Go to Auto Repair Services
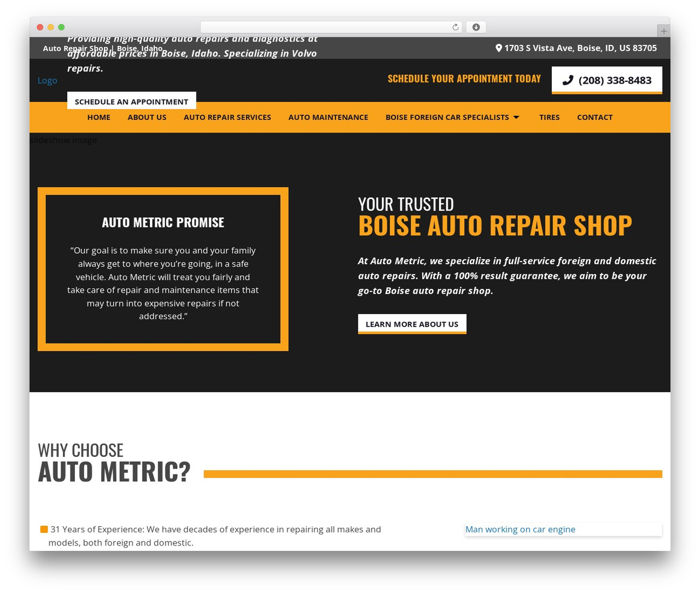This screenshot has height=593, width=700. coord(227,117)
